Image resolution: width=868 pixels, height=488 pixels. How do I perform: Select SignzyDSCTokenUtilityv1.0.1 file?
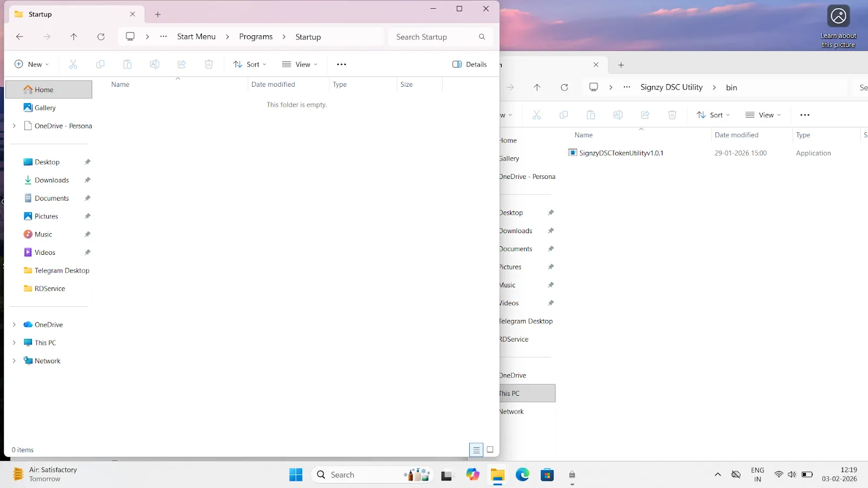coord(622,153)
